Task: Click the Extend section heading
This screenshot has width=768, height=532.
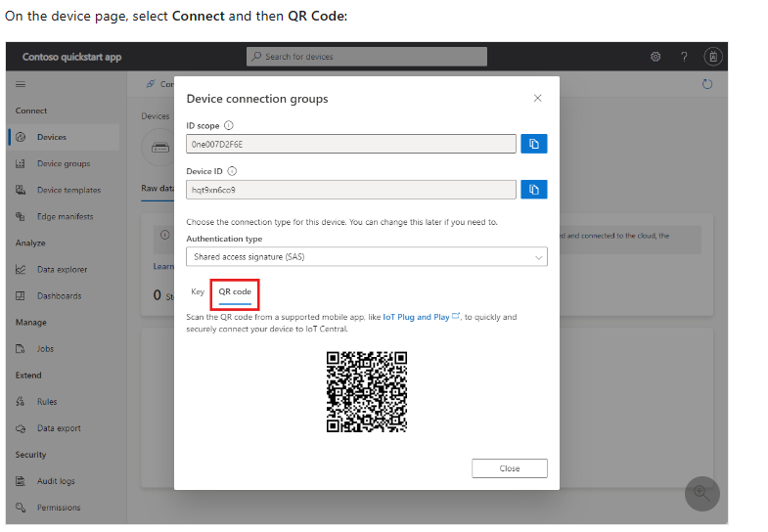Action: click(28, 375)
